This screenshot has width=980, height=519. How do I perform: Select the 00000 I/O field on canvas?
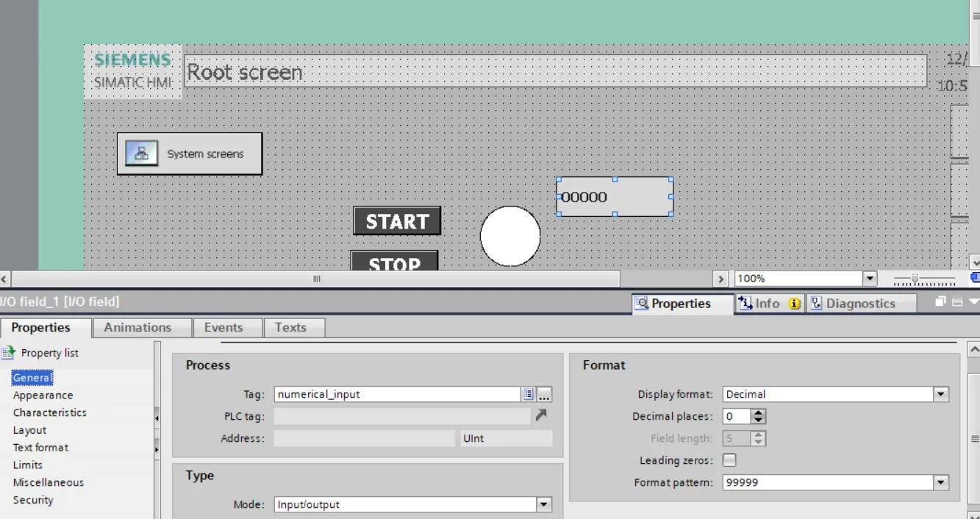coord(615,196)
